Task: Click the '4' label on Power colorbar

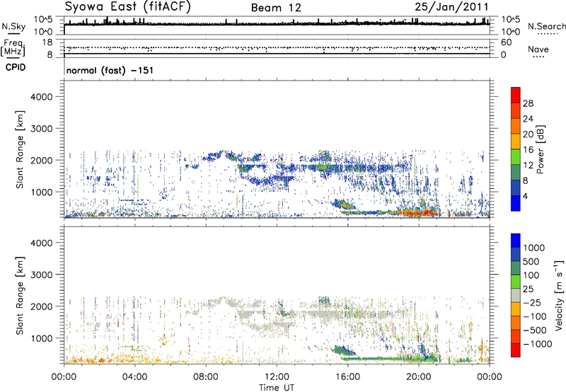Action: point(525,197)
